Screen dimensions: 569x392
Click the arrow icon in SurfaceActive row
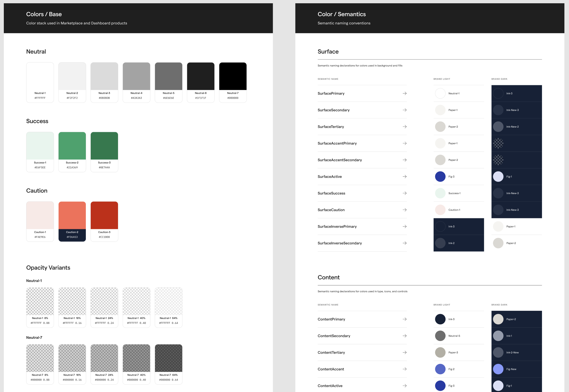[404, 177]
